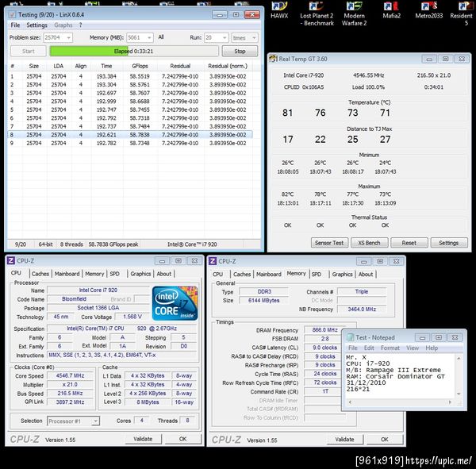Launch Modern Warfare 2 desktop icon
The width and height of the screenshot is (476, 469).
[x=354, y=13]
